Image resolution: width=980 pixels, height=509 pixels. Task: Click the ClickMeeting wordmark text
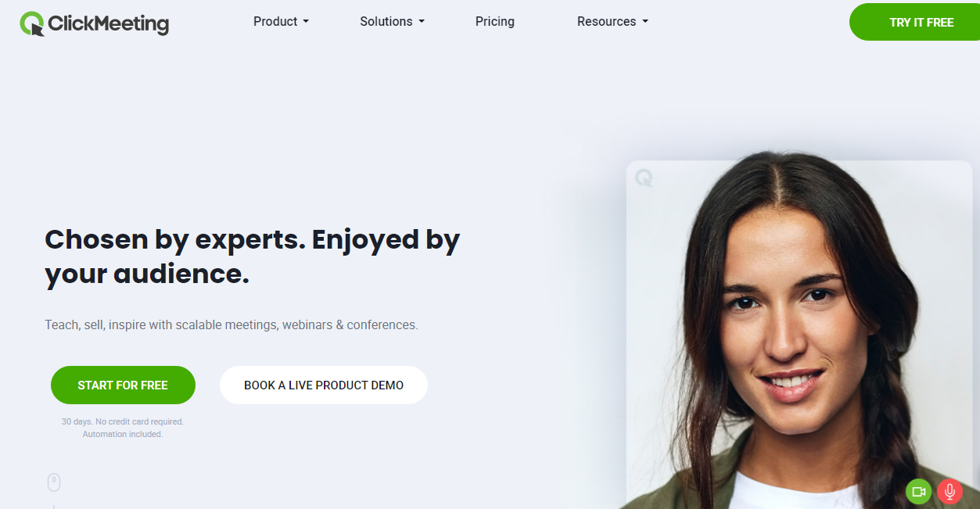pos(108,24)
